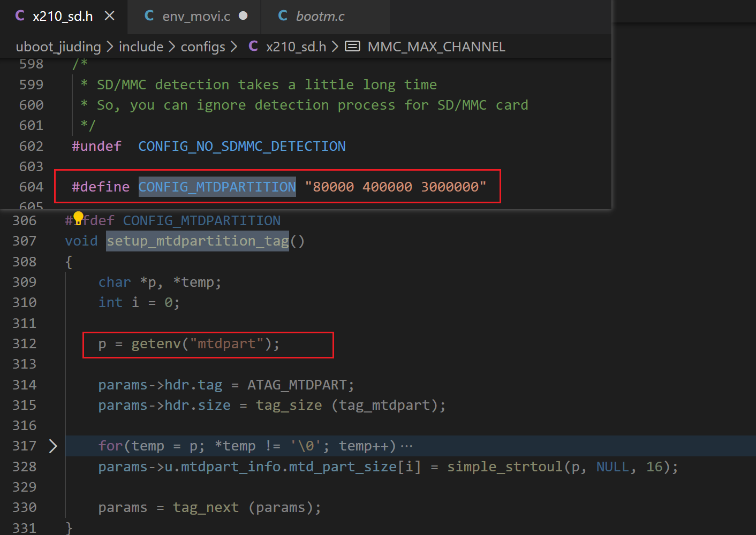Click simple_strtoul on line 328

505,467
